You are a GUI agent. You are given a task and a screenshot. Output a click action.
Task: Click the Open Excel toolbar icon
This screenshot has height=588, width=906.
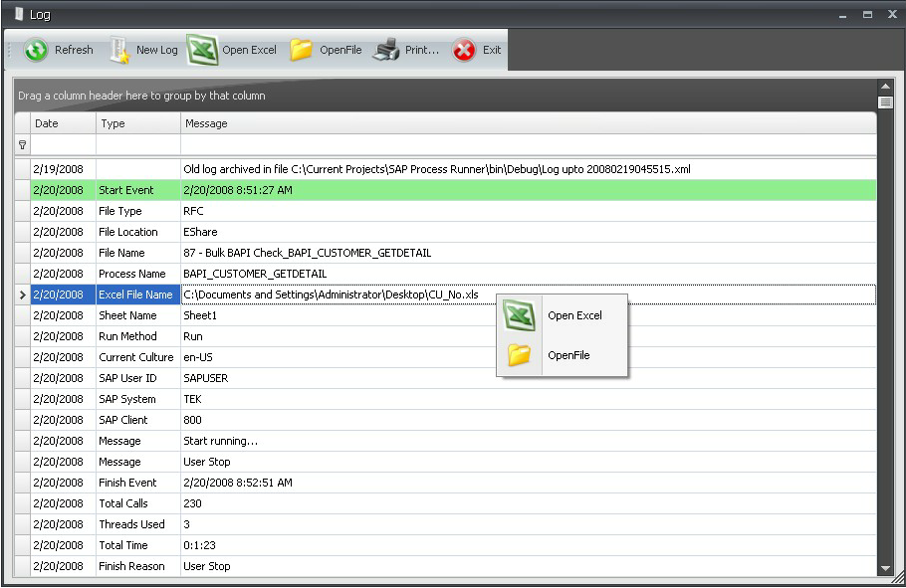[x=203, y=50]
